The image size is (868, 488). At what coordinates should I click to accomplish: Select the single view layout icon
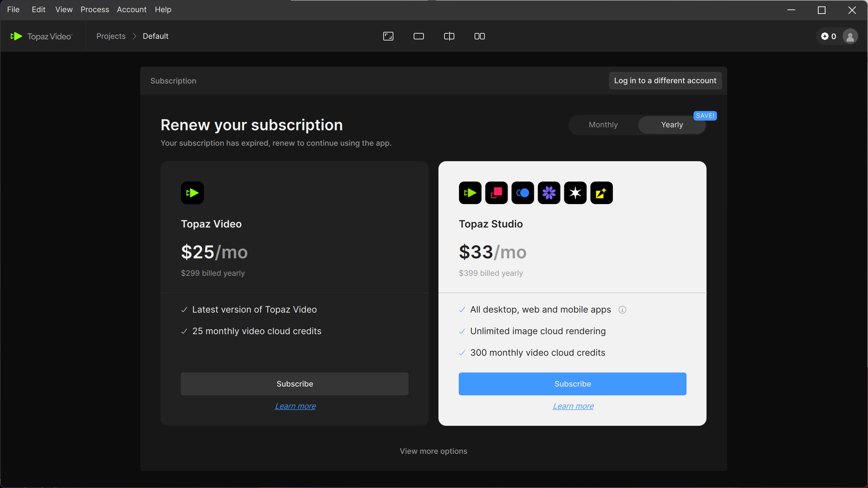coord(418,36)
